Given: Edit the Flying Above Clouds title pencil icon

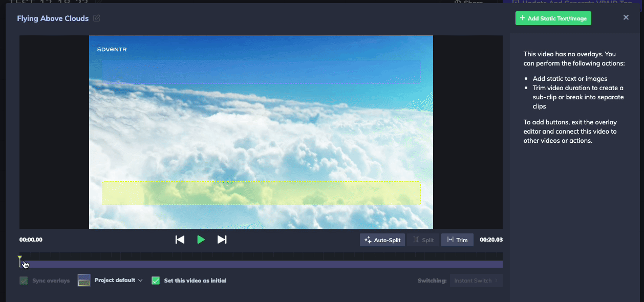Looking at the screenshot, I should point(97,18).
